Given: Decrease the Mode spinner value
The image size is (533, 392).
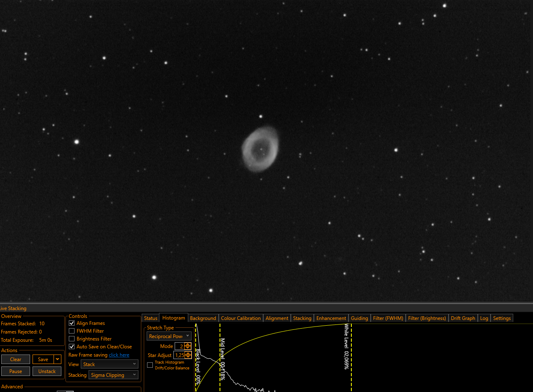Looking at the screenshot, I should (188, 348).
